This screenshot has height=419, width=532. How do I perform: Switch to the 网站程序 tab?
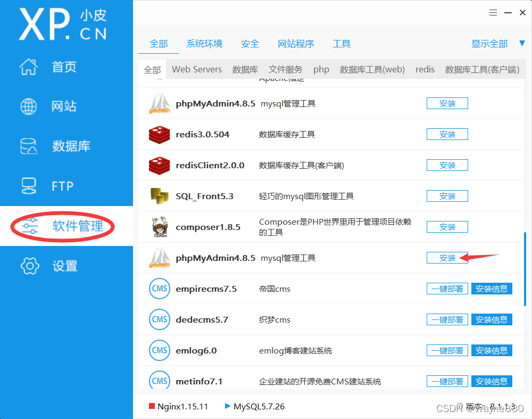tap(296, 44)
